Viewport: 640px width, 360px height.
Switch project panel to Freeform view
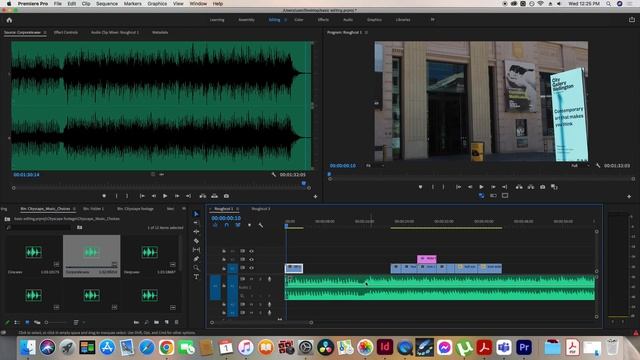pos(37,322)
